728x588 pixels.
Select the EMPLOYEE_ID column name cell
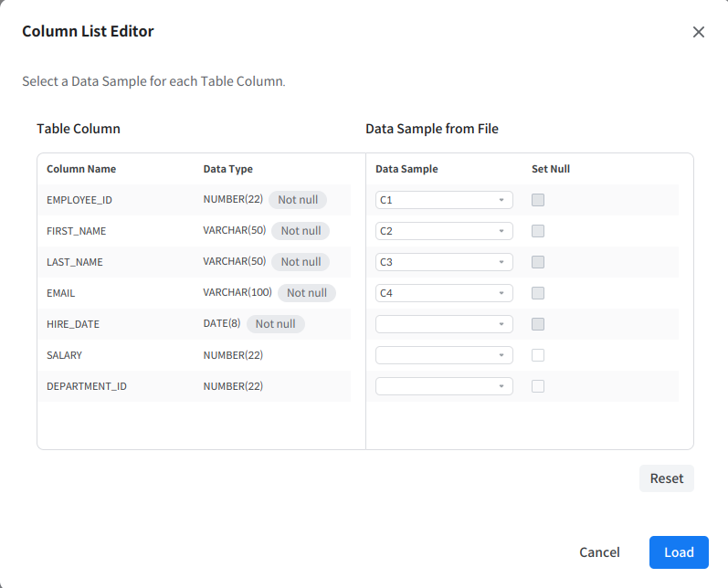click(x=79, y=200)
